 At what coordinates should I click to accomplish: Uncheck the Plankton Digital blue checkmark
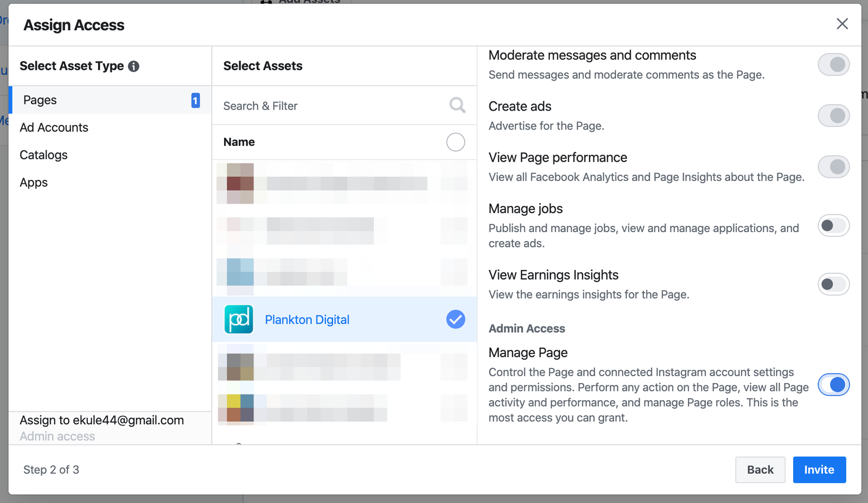point(456,319)
